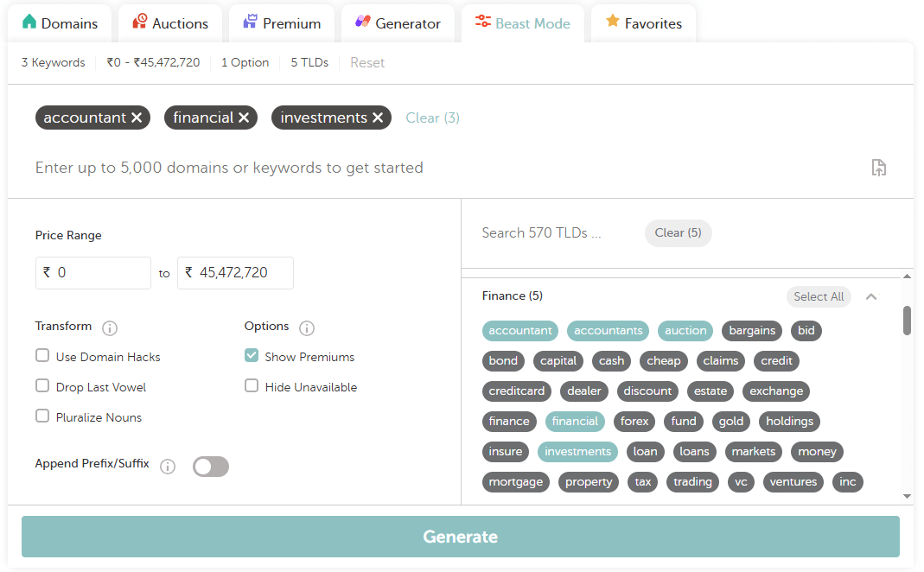
Task: Click the info icon next to Options
Action: click(307, 327)
